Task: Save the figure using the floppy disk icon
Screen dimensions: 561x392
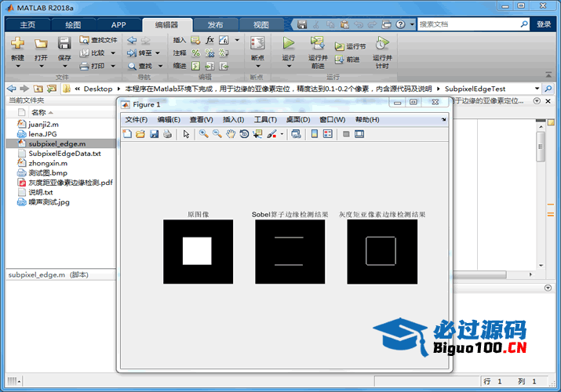Action: click(x=154, y=134)
